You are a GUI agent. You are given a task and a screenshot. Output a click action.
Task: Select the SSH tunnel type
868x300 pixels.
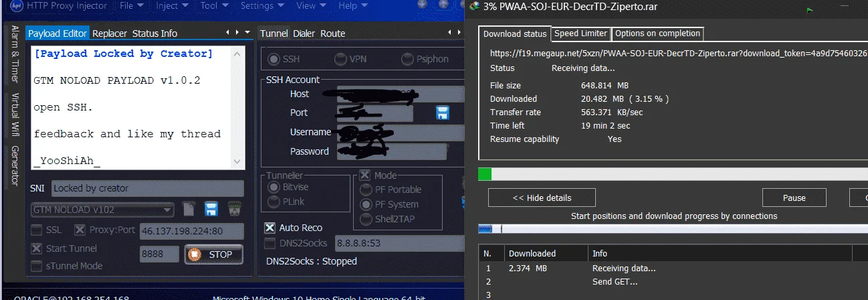tap(274, 59)
